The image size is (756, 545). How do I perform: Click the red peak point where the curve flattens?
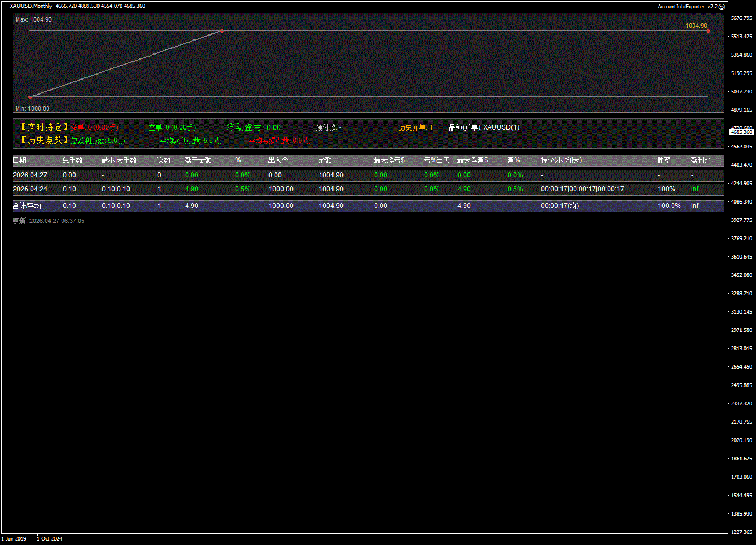point(222,31)
